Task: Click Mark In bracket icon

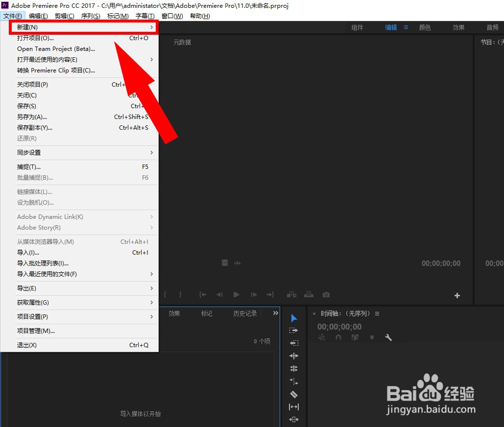Action: point(165,295)
